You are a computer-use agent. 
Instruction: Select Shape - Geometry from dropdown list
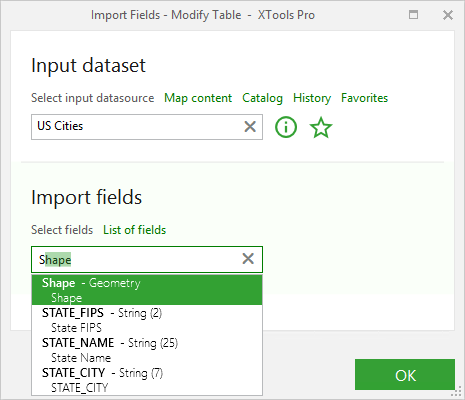pyautogui.click(x=147, y=290)
